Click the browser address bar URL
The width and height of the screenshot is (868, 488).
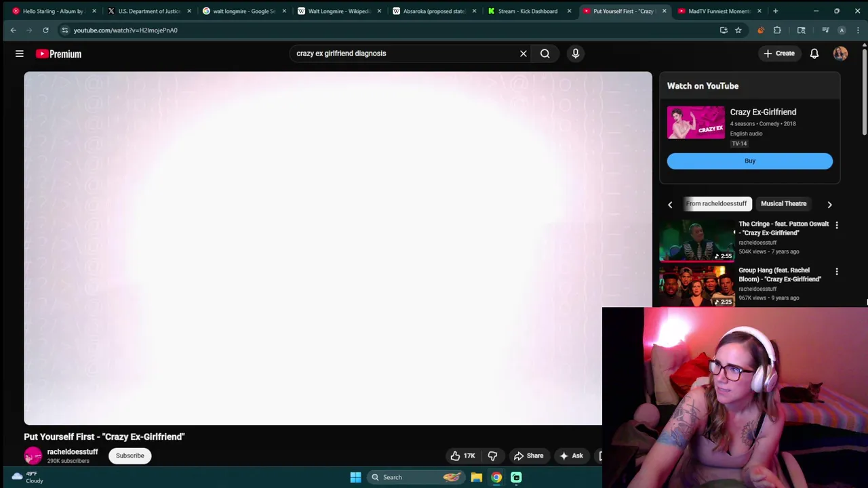(125, 30)
